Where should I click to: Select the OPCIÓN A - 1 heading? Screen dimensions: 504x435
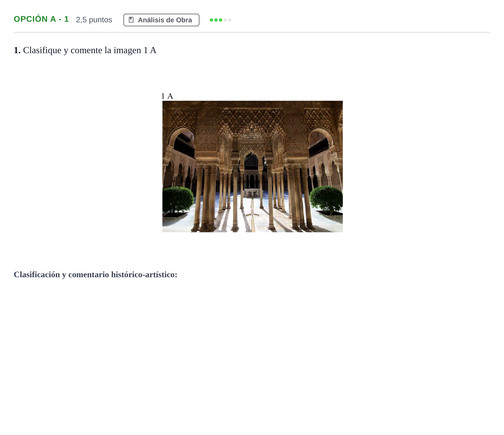(41, 19)
